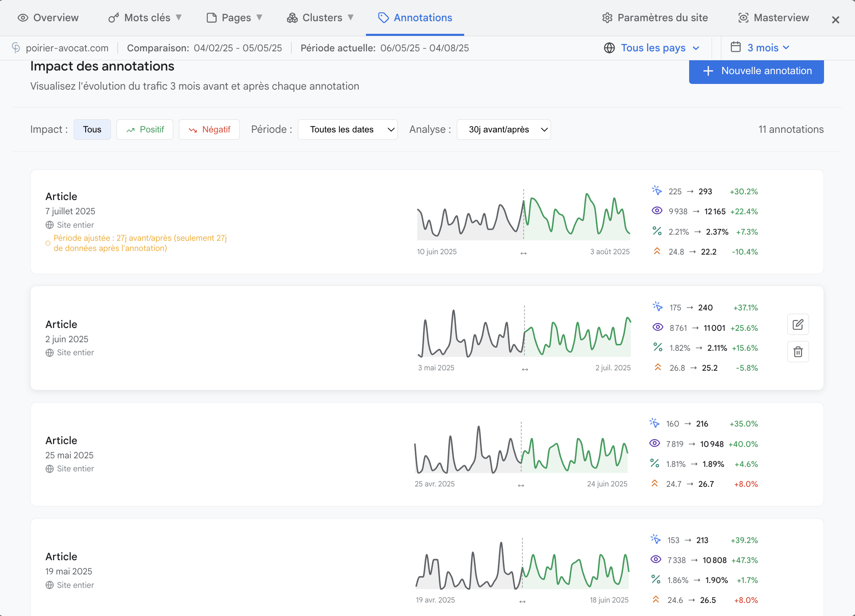Edit the 2 juin 2025 annotation
855x616 pixels.
click(x=798, y=325)
